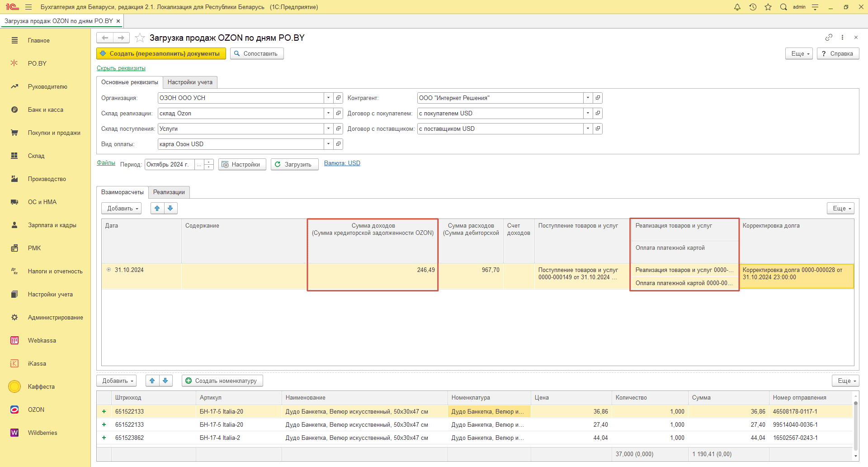
Task: Open Файлы link
Action: (x=106, y=163)
